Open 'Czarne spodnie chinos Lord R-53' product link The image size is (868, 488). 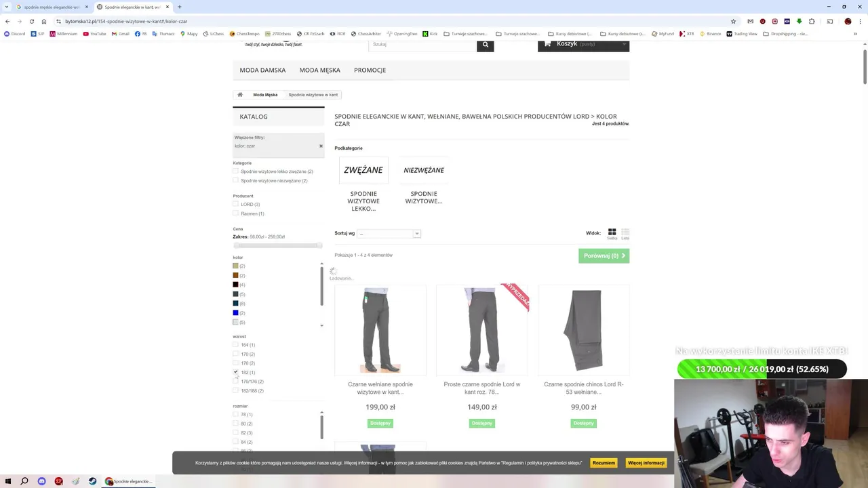coord(584,388)
